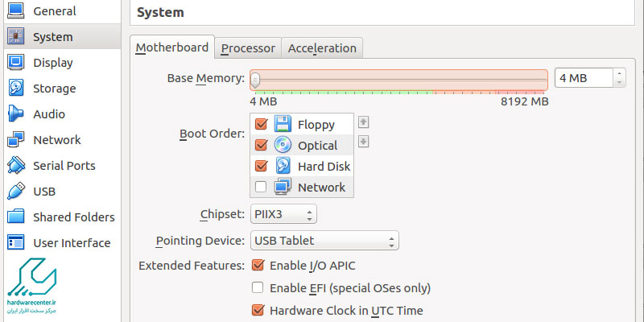Click the Base Memory 4 MB field
644x322 pixels.
point(583,78)
